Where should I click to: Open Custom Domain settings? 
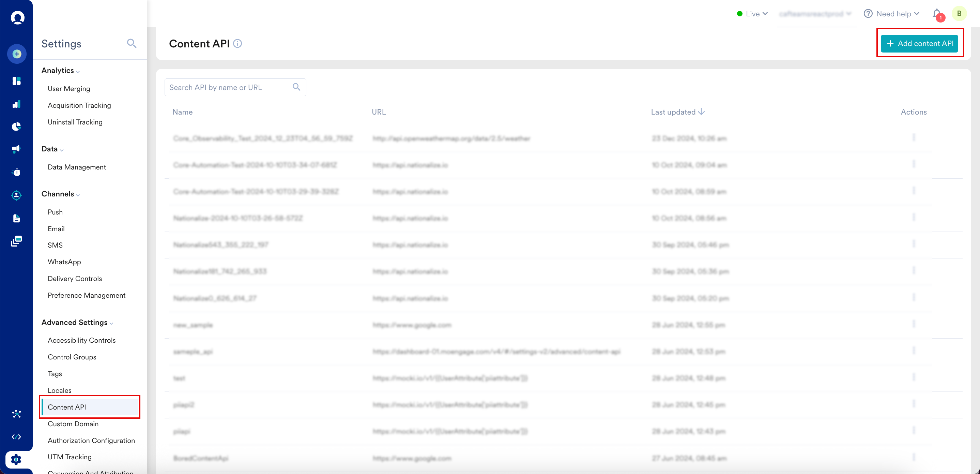[x=73, y=424]
